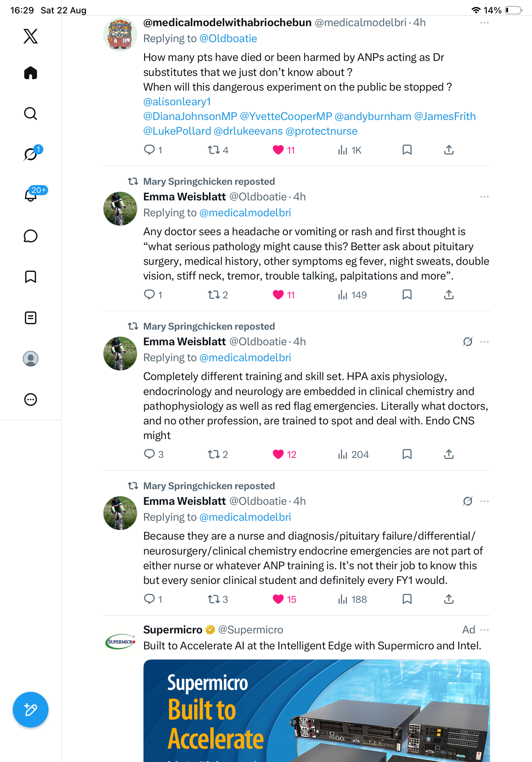Tap the compose post floating button
532x762 pixels.
pyautogui.click(x=31, y=710)
